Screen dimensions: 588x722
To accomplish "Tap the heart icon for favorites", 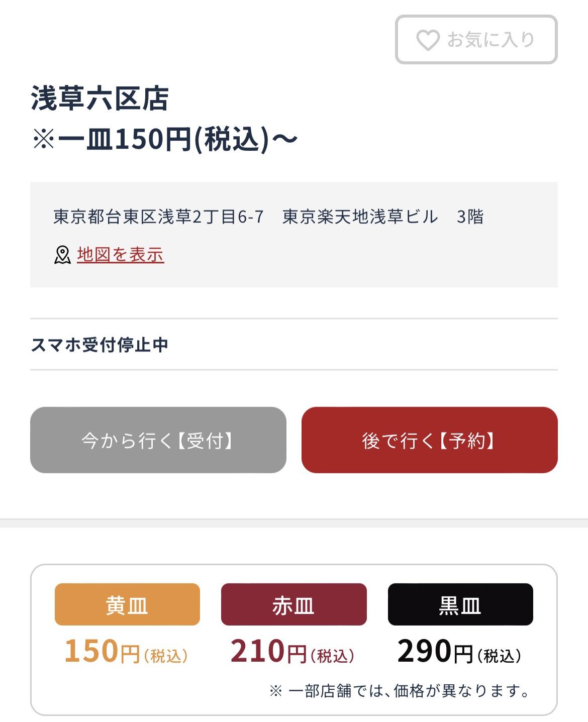I will tap(428, 40).
